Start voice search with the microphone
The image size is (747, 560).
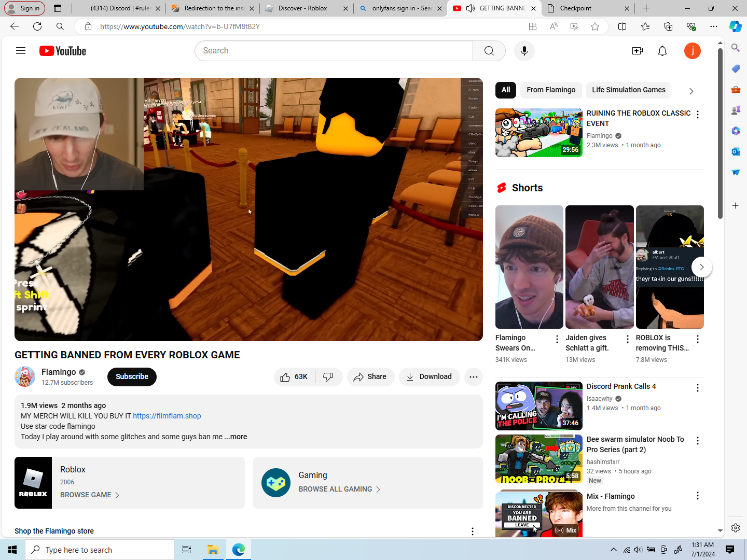[524, 51]
